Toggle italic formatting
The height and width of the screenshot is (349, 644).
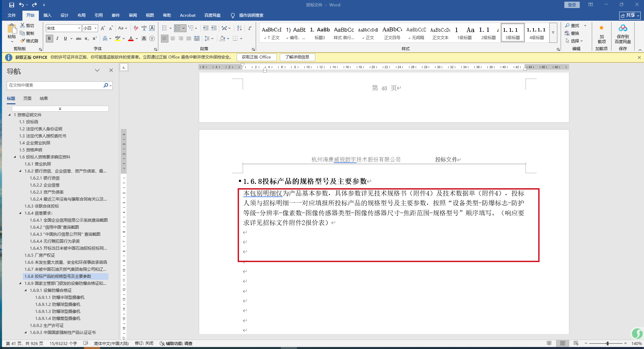57,38
